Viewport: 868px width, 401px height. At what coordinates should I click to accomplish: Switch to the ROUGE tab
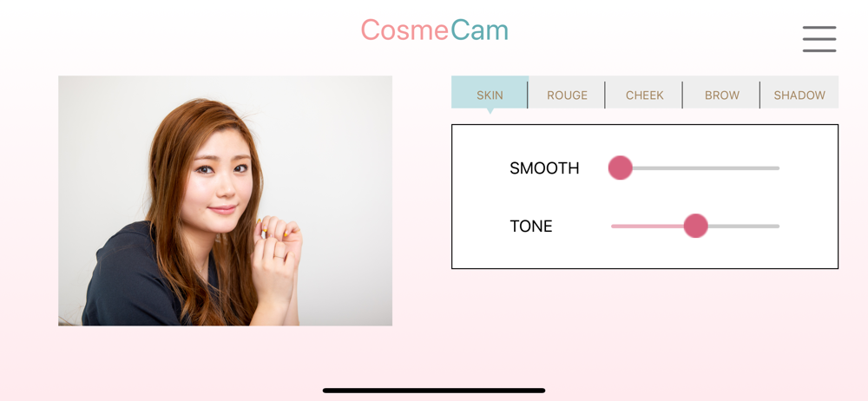(567, 95)
